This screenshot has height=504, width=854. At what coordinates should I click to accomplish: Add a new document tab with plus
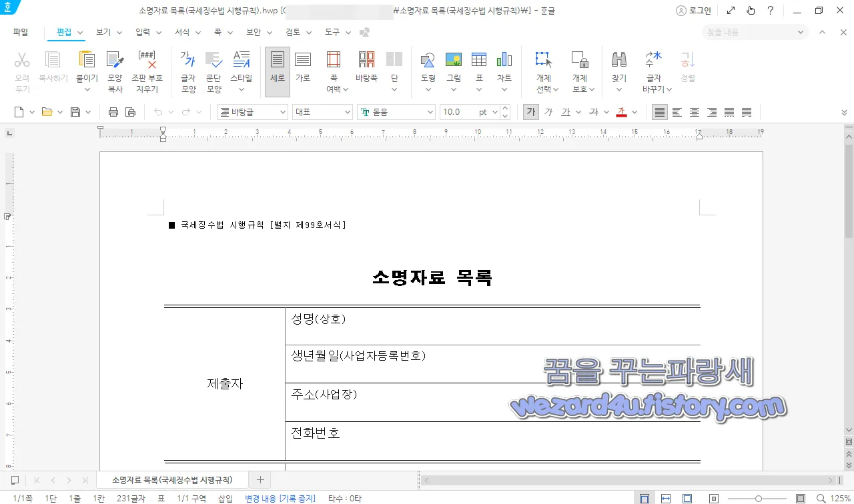click(x=260, y=479)
